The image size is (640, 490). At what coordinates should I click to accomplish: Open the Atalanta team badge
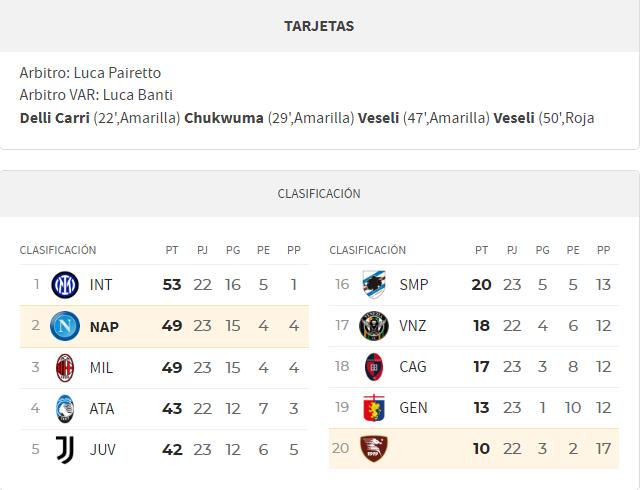[65, 409]
